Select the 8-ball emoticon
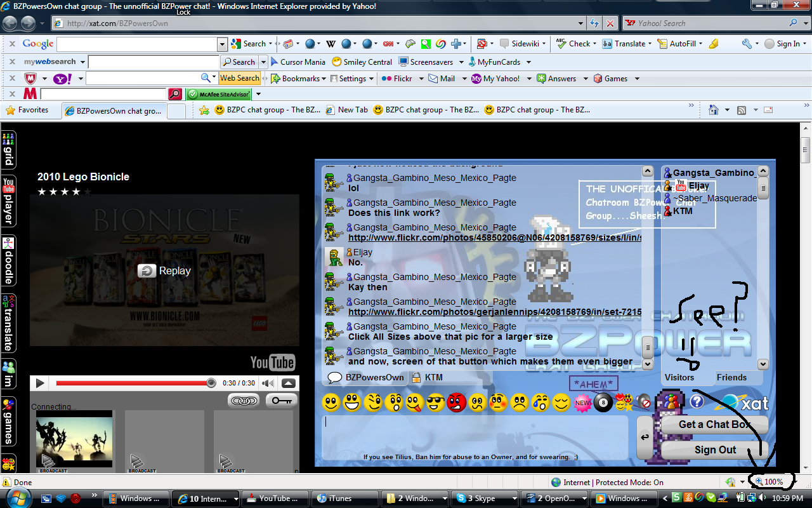 pos(602,402)
